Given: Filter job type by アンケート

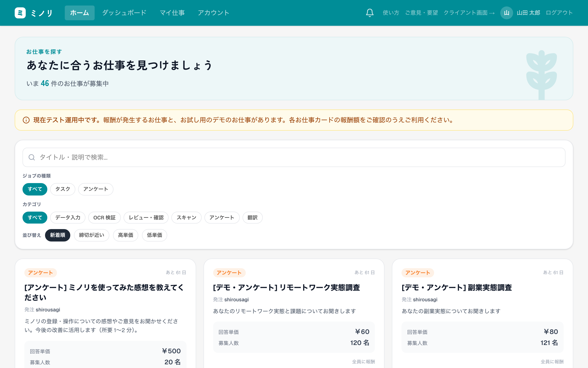Looking at the screenshot, I should point(96,189).
